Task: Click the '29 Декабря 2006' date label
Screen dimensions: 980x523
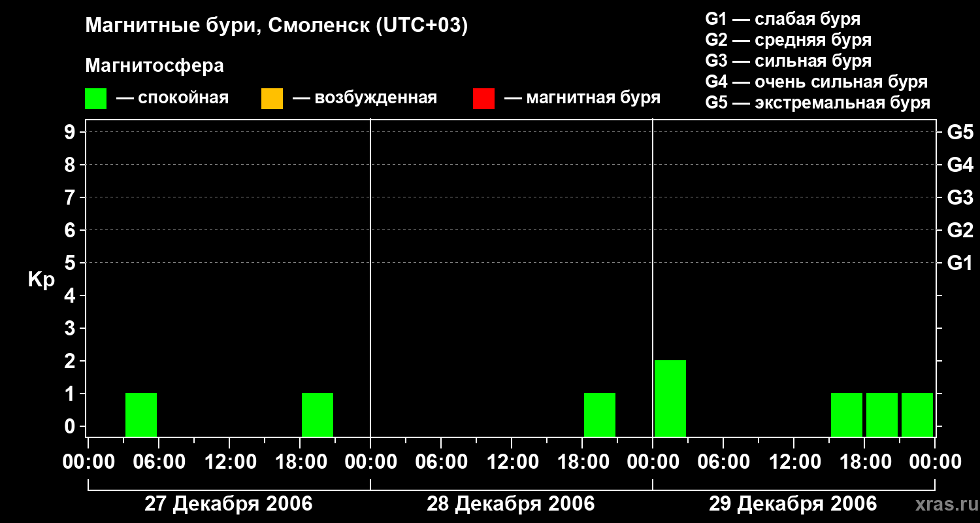Action: (x=793, y=504)
